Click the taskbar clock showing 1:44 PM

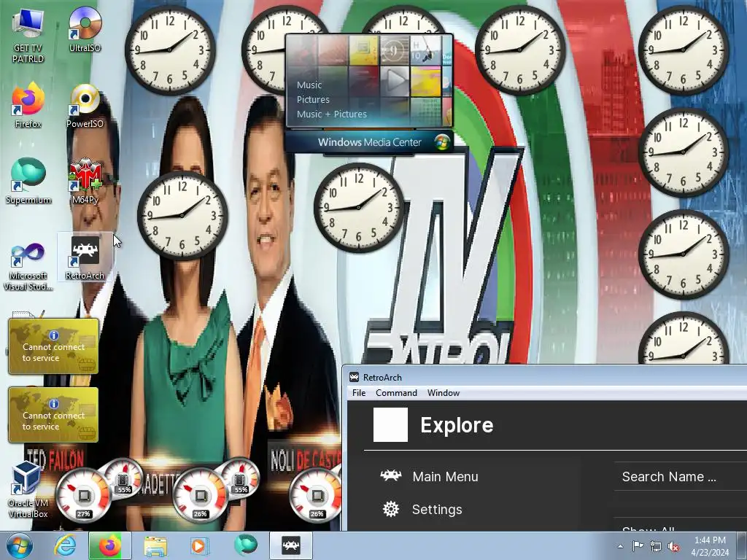pyautogui.click(x=709, y=545)
